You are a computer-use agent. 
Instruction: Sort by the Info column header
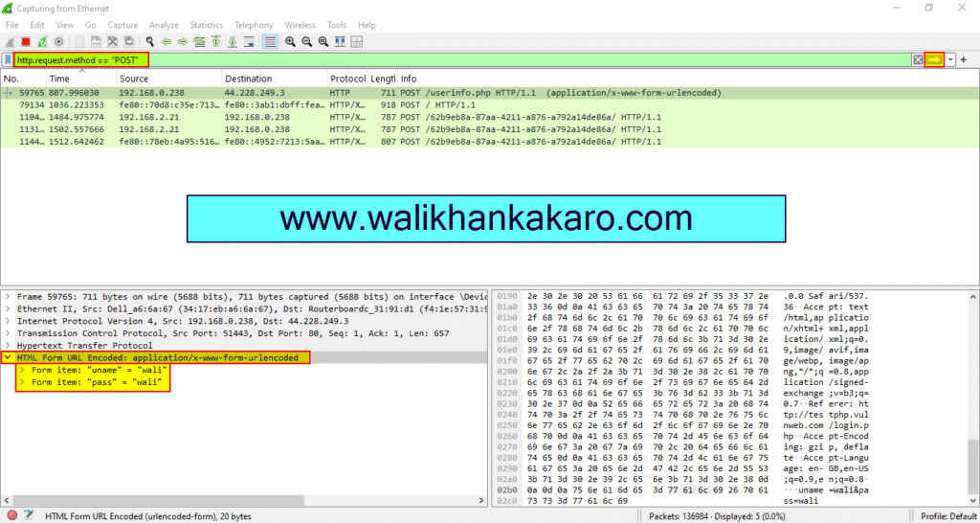pos(687,79)
